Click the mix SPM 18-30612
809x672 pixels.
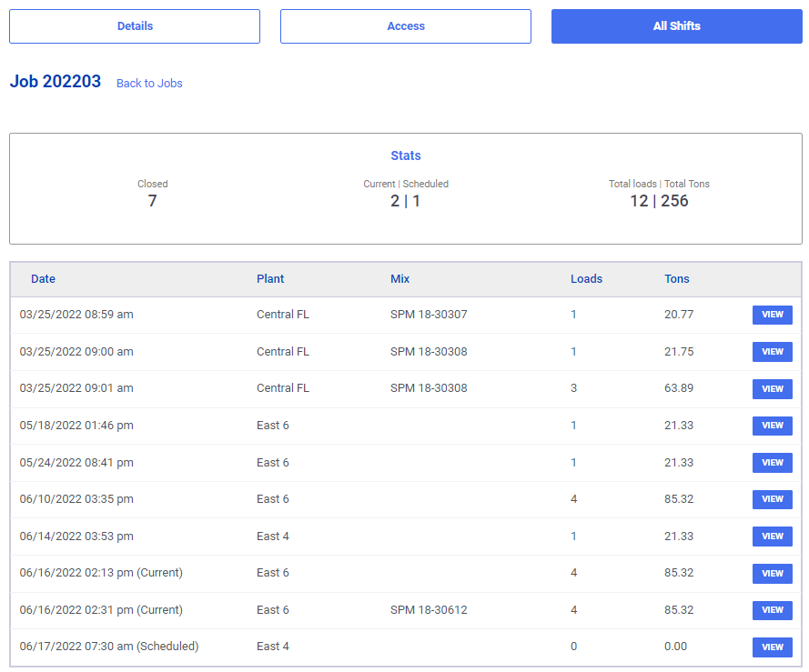click(429, 610)
